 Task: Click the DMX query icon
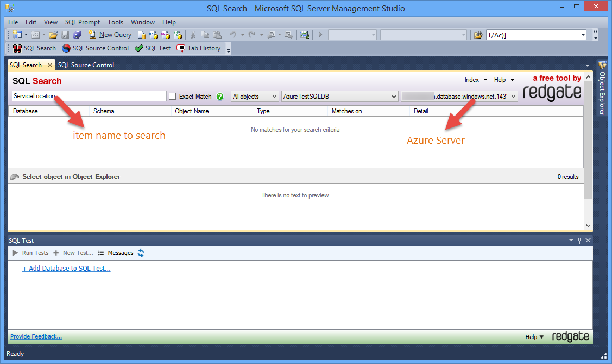166,35
